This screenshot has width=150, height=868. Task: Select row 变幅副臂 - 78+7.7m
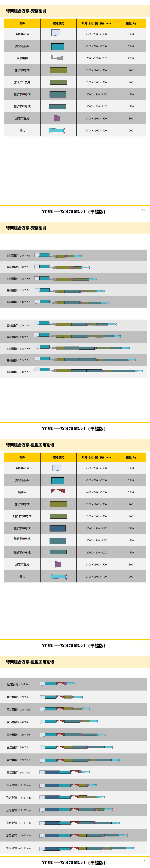74,372
